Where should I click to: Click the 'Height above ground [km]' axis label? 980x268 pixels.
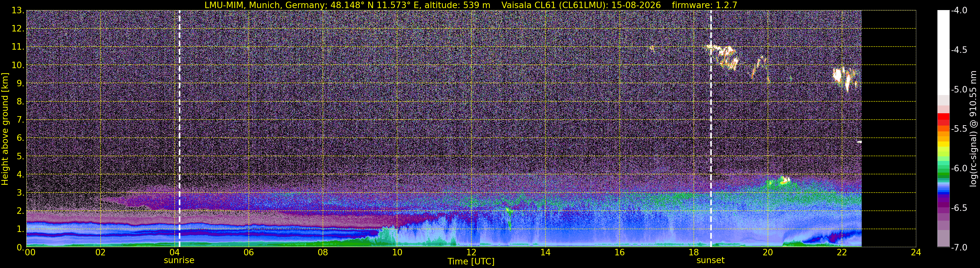[x=5, y=129]
